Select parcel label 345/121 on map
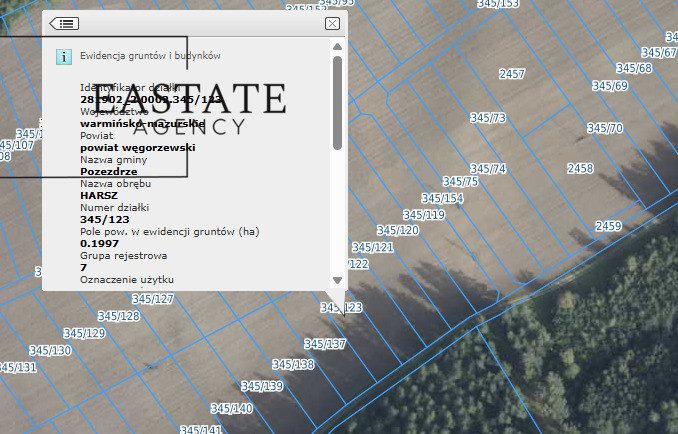This screenshot has height=434, width=678. pyautogui.click(x=373, y=248)
